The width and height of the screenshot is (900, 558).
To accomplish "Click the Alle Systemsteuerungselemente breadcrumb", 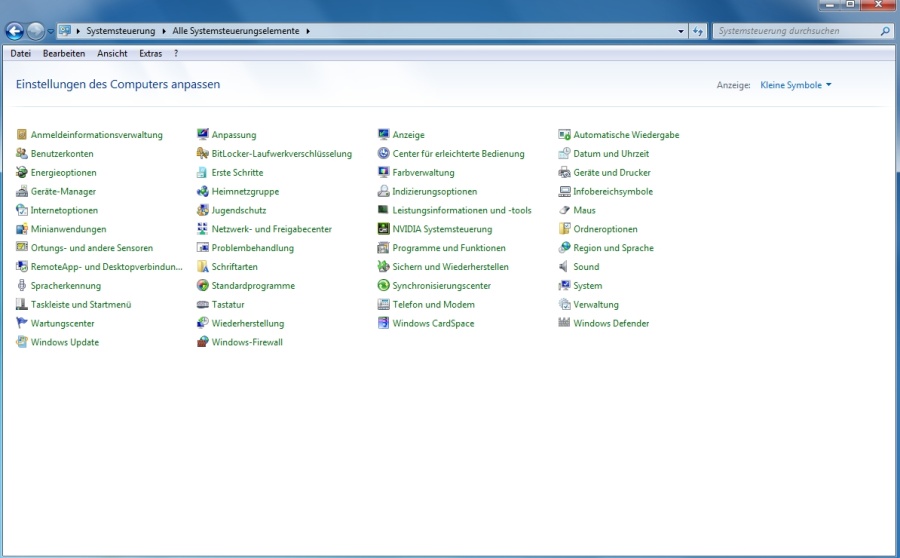I will coord(236,31).
